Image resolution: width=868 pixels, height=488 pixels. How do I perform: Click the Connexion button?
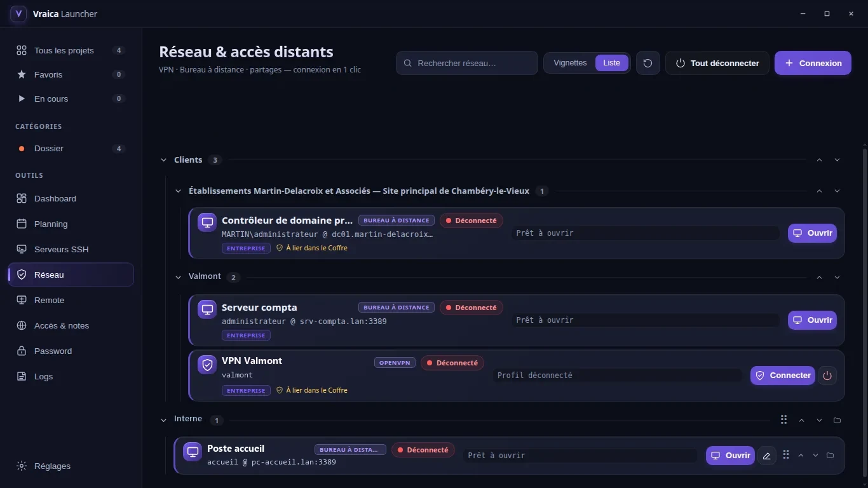(x=813, y=63)
